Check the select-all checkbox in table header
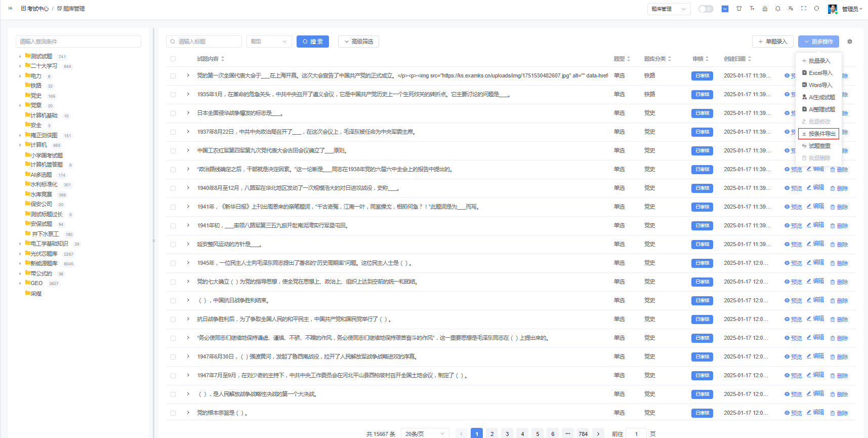Image resolution: width=868 pixels, height=438 pixels. coord(173,59)
